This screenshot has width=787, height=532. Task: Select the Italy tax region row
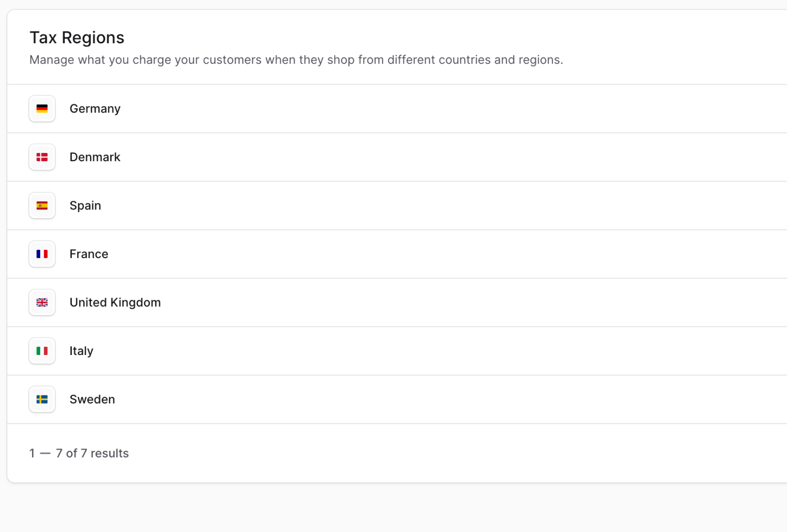click(x=344, y=351)
